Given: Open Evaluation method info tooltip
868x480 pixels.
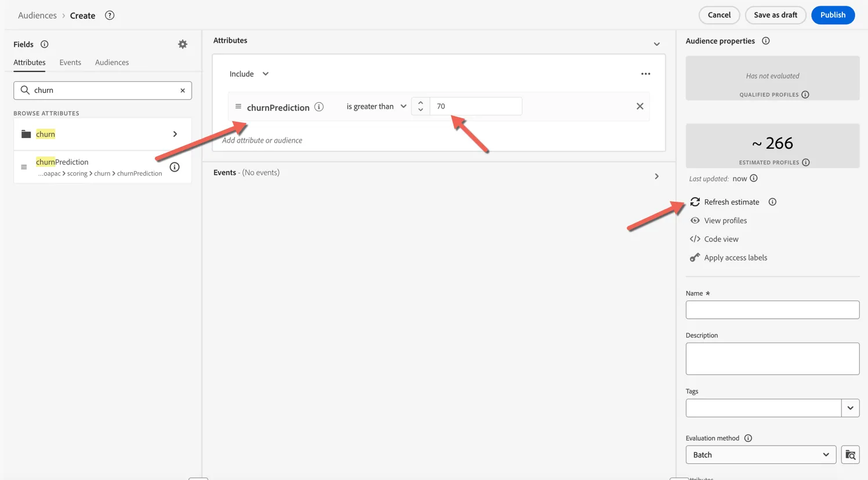Looking at the screenshot, I should tap(748, 438).
